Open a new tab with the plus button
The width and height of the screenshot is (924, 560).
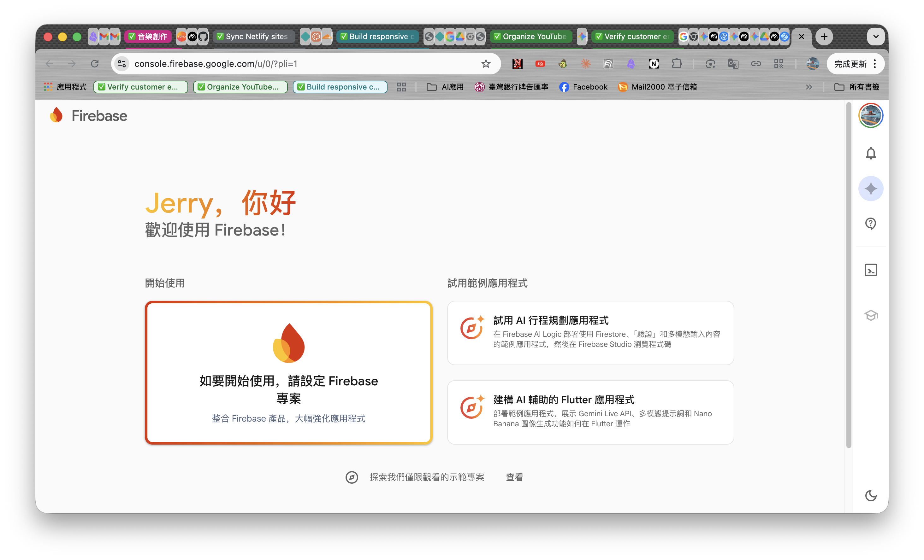click(x=824, y=36)
